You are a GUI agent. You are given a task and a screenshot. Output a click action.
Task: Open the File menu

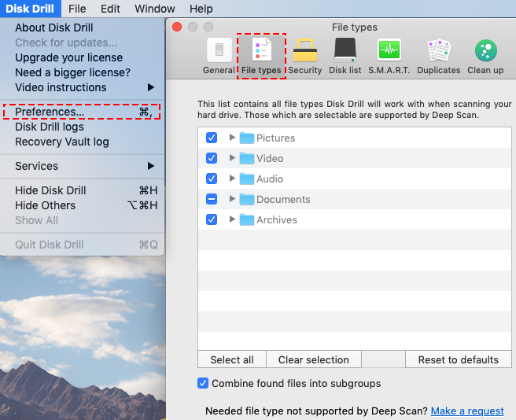point(77,9)
